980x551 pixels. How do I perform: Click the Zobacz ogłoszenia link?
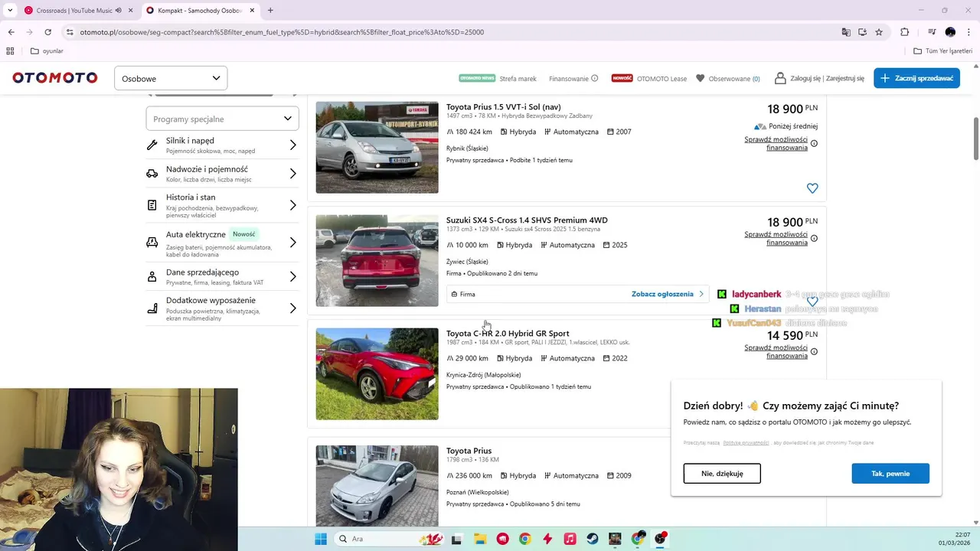[x=667, y=294]
